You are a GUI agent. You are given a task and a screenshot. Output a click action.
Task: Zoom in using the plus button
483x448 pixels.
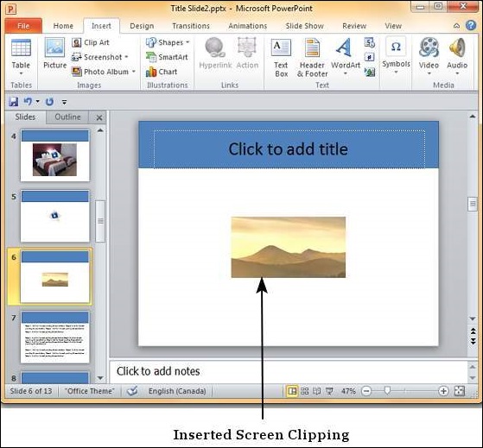pyautogui.click(x=443, y=391)
